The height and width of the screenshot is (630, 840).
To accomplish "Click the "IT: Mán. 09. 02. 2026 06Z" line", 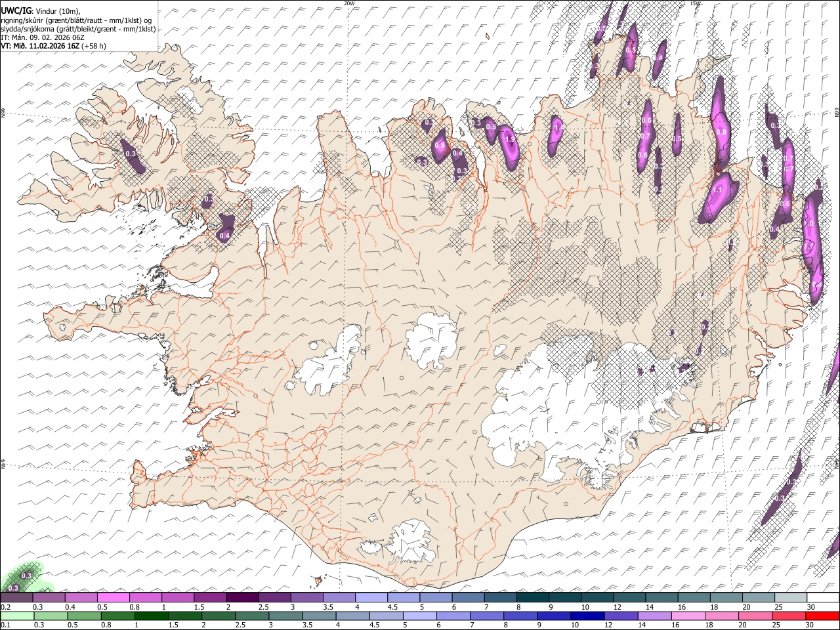I will 43,37.
